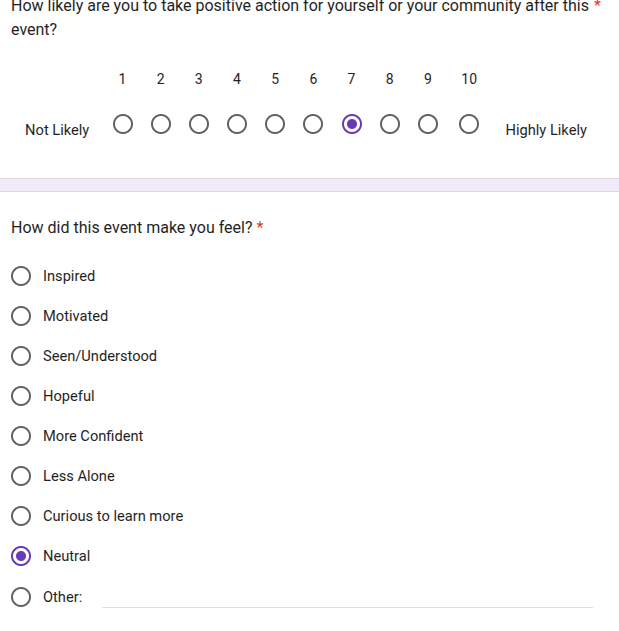
Task: Pick the Seen/Understood option
Action: (21, 356)
